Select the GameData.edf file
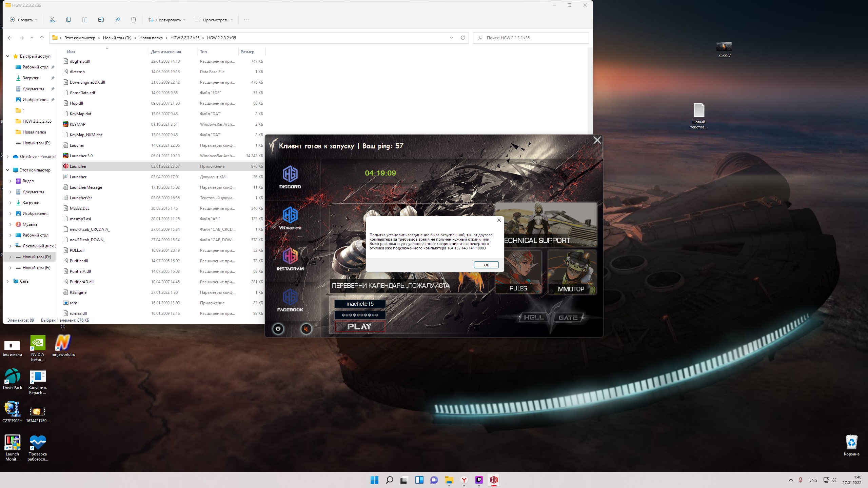868x488 pixels. click(x=82, y=93)
